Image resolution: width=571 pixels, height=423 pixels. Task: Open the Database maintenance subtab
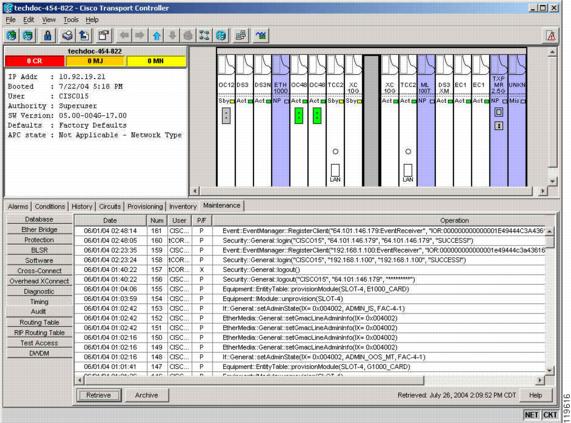[x=39, y=219]
